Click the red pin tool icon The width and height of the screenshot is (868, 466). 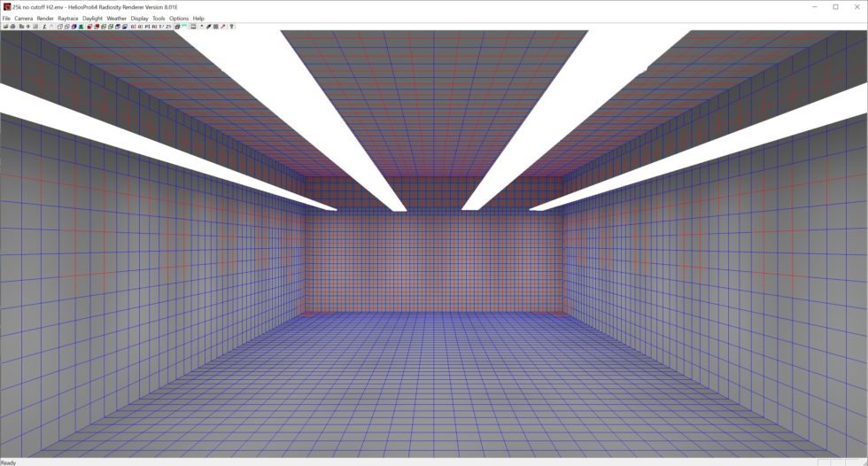pyautogui.click(x=223, y=27)
